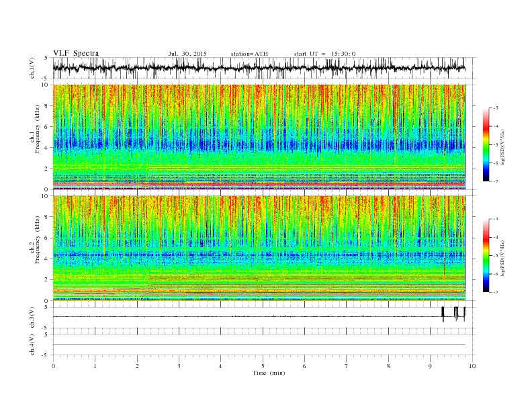The image size is (532, 411).
Task: Click the "ch.1(V)" waveform axis label
Action: [32, 68]
